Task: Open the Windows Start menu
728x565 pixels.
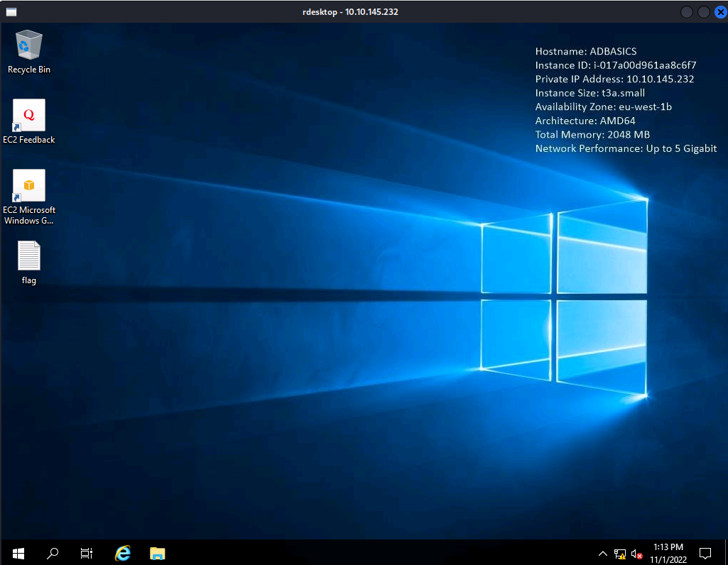Action: coord(18,553)
